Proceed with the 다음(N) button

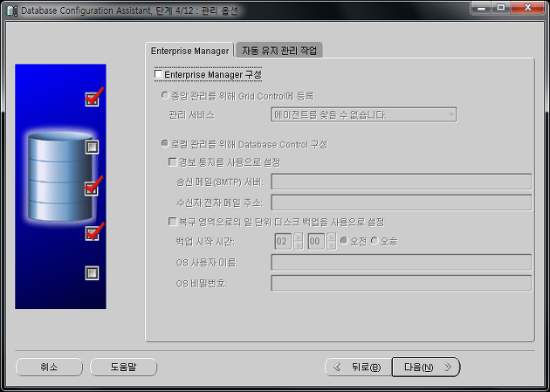[426, 367]
